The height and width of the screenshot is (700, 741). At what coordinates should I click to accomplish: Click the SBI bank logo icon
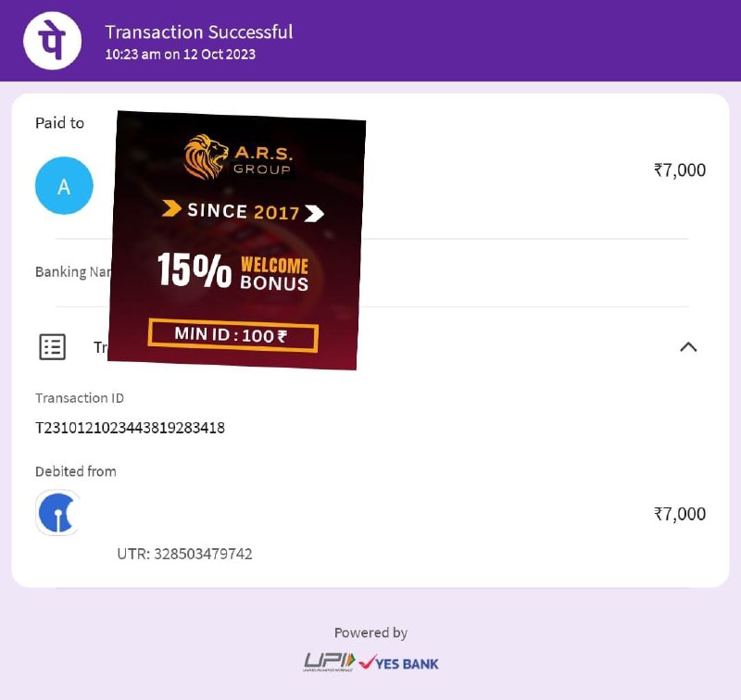pos(57,512)
